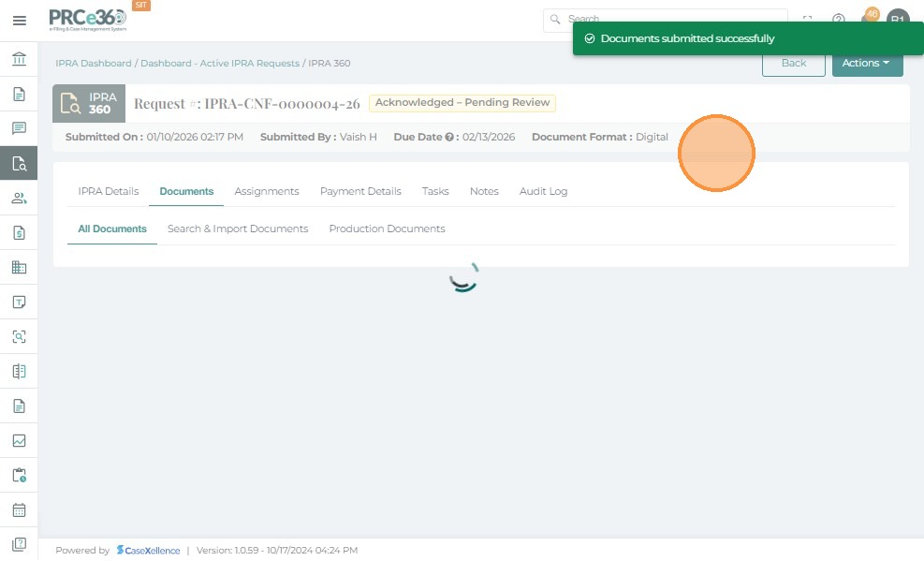Open the hamburger menu
The height and width of the screenshot is (561, 924).
coord(20,21)
